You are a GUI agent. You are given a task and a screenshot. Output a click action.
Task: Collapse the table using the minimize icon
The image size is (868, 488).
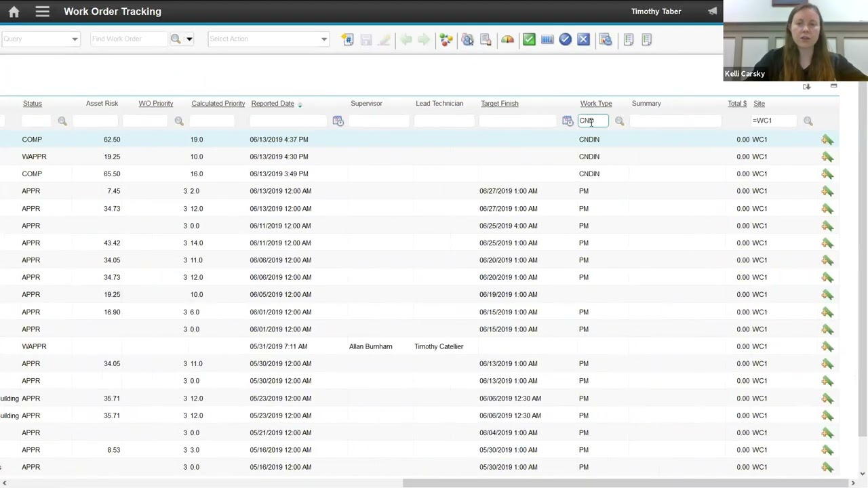pos(833,86)
